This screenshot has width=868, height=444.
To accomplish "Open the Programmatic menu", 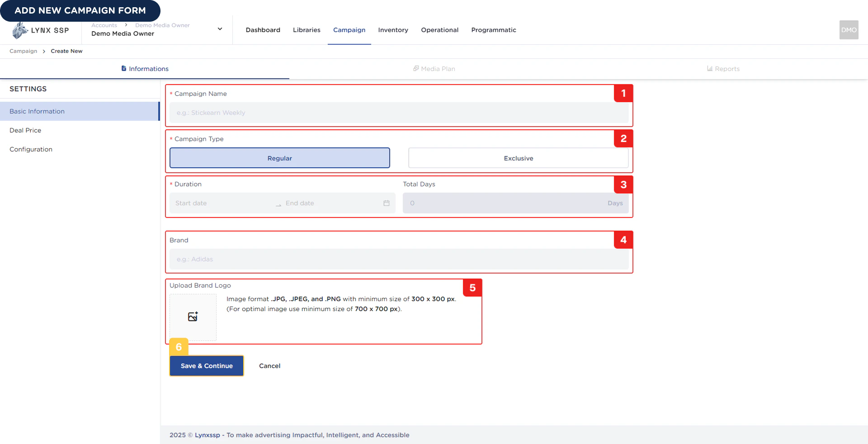I will pyautogui.click(x=494, y=30).
